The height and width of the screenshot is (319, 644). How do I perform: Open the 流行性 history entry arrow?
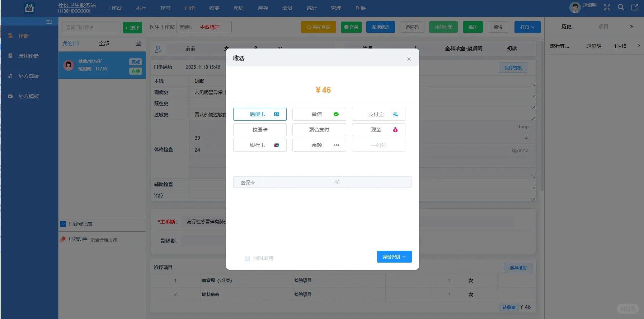pos(639,46)
